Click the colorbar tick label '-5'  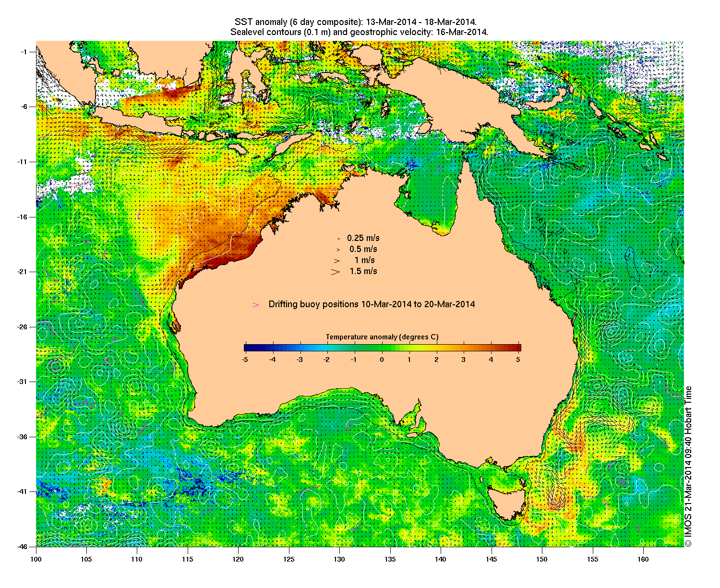[x=244, y=359]
